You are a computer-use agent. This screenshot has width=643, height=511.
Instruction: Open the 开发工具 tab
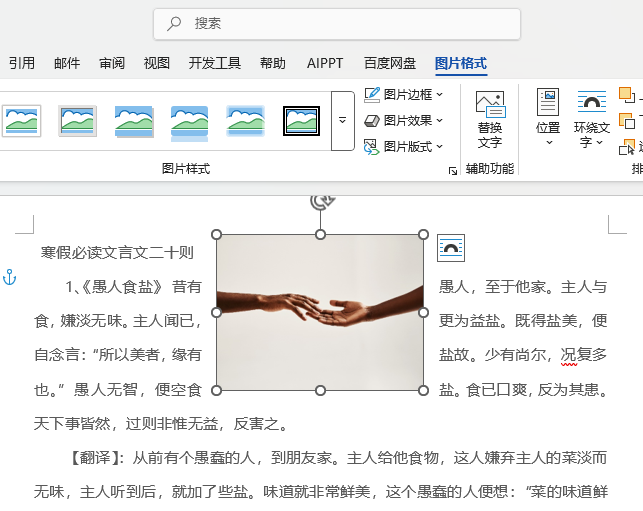tap(214, 63)
